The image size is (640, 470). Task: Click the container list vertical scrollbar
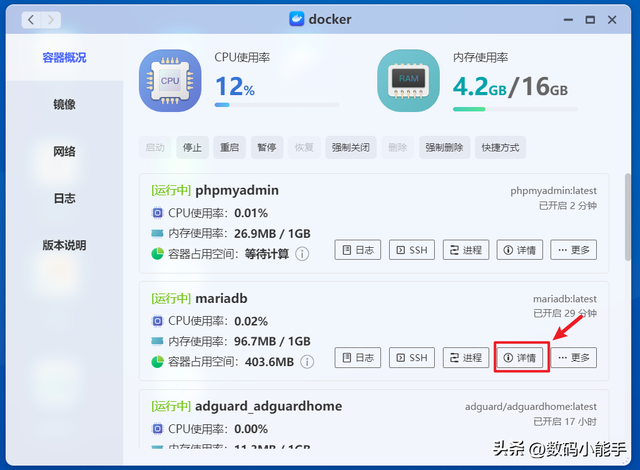tap(627, 217)
